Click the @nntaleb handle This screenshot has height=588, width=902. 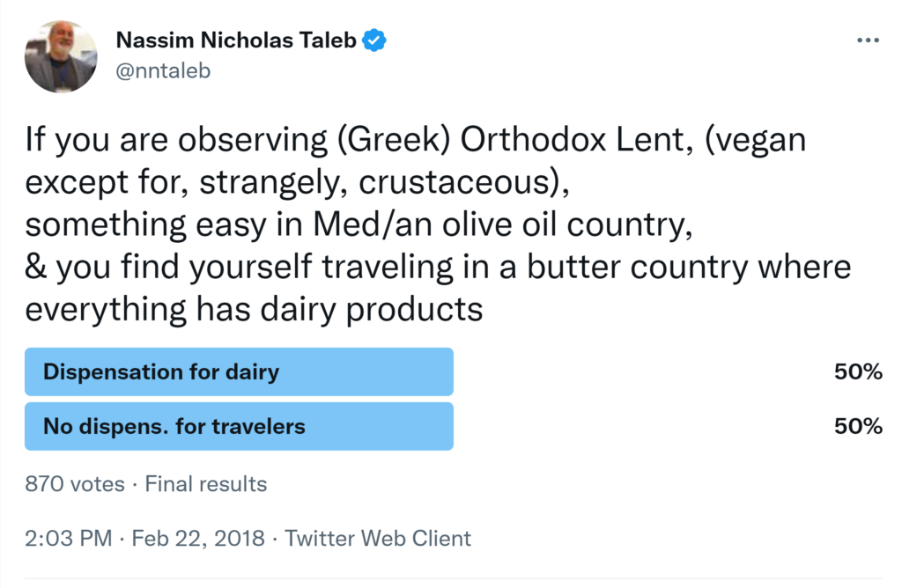[x=163, y=70]
